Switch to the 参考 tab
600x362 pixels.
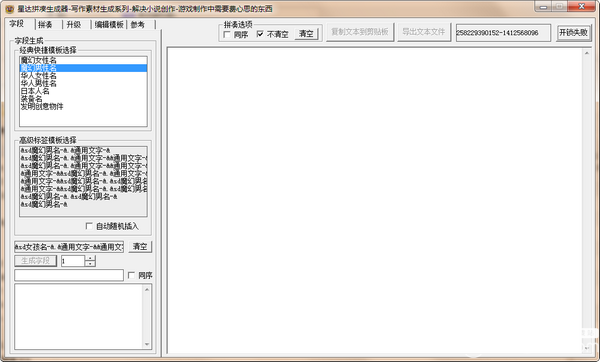click(x=138, y=25)
